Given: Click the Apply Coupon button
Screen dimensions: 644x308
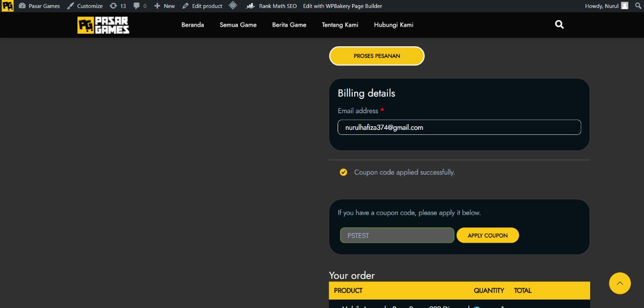Looking at the screenshot, I should 488,236.
